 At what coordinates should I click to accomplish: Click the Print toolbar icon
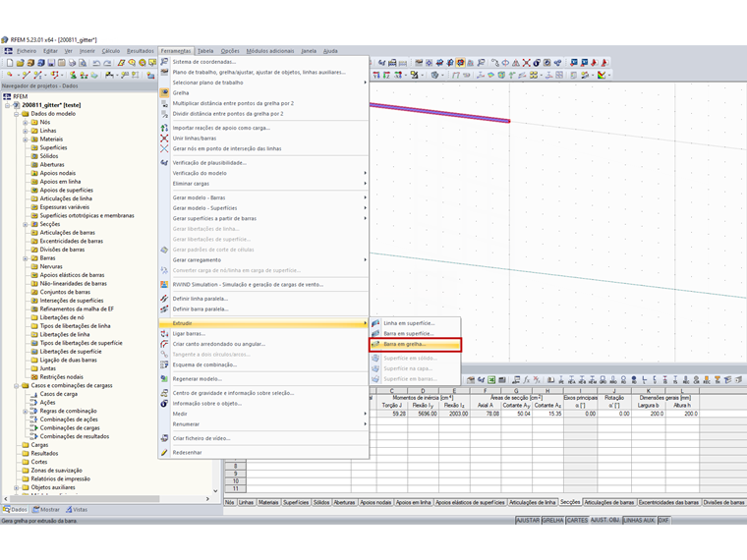coord(72,63)
